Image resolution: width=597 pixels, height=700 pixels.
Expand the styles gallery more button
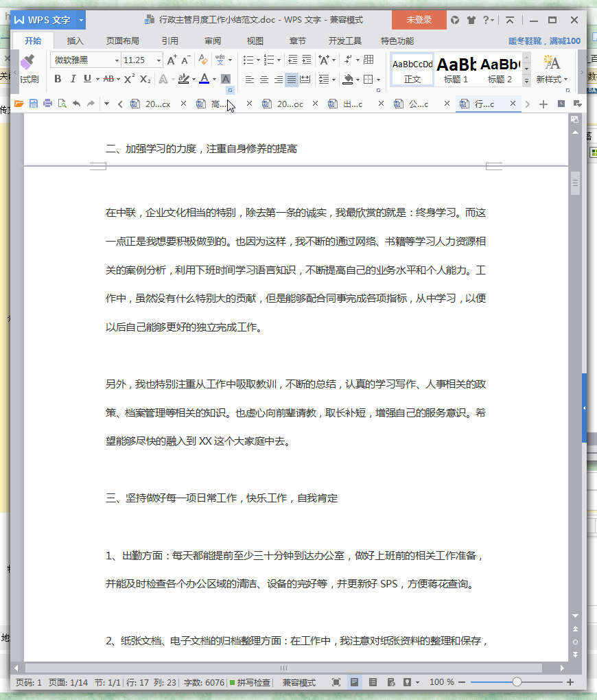tap(527, 80)
